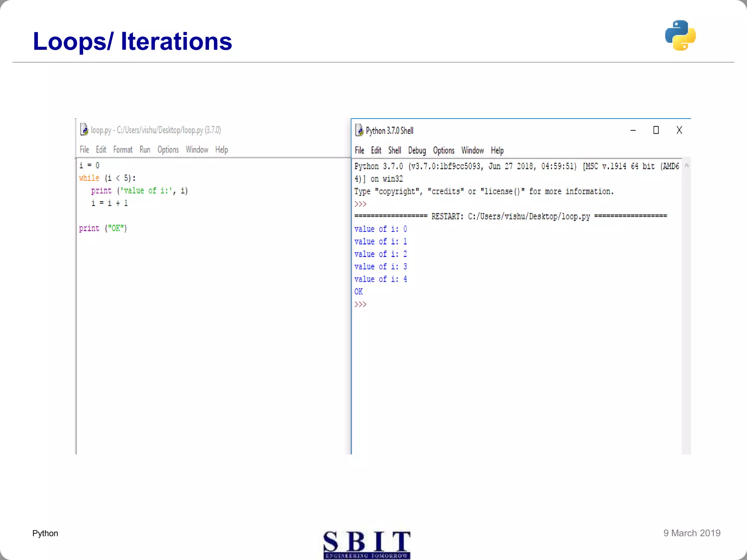Screen dimensions: 747x560
Task: Open the Window menu in Shell
Action: (x=472, y=150)
